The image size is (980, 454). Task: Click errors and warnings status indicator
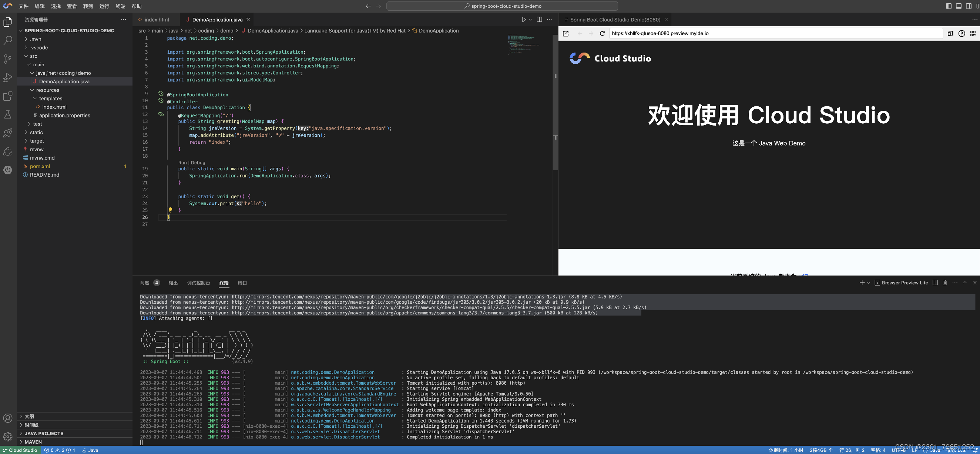click(x=60, y=450)
